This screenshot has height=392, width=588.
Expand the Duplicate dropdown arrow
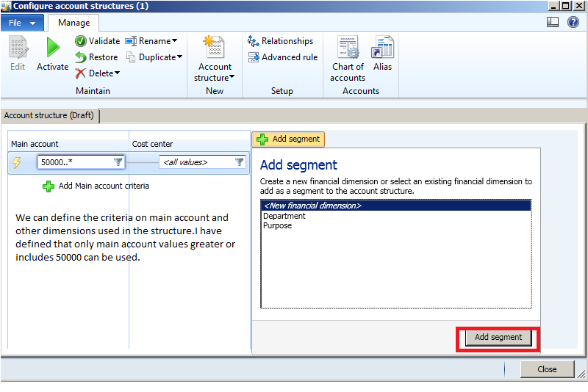[x=179, y=57]
